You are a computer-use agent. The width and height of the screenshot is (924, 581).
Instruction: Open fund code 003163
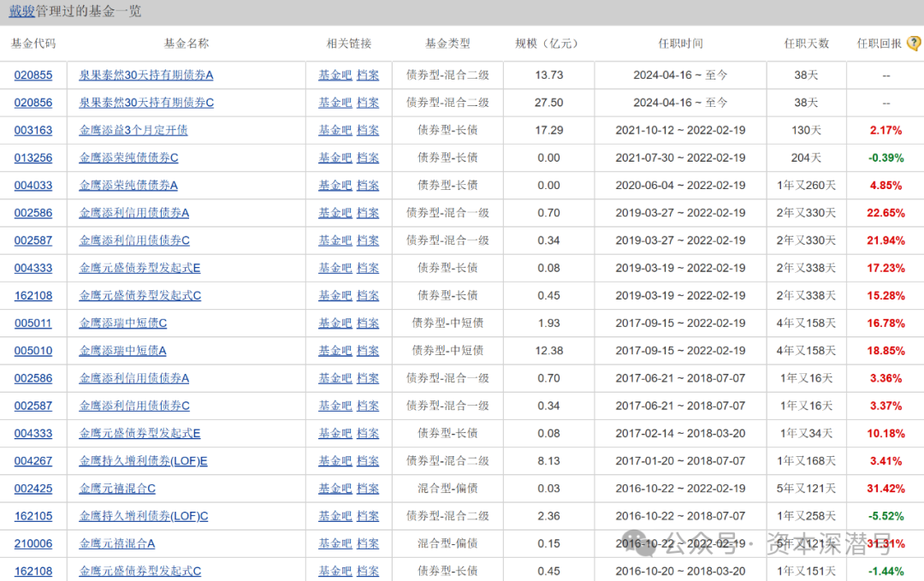(x=33, y=130)
